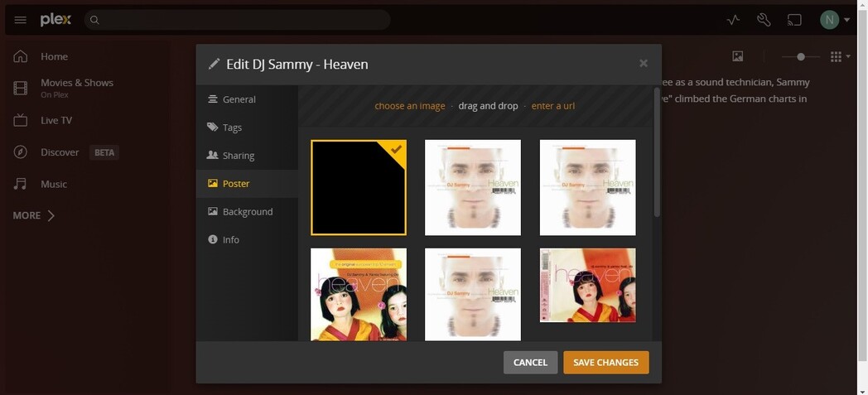Click the Background picture icon

tap(213, 211)
